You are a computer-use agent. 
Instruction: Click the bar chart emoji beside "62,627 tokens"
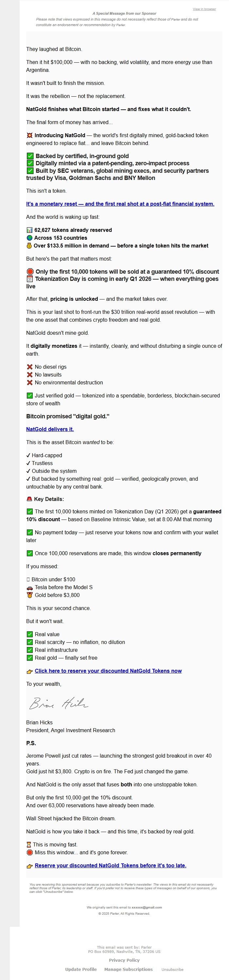[29, 230]
